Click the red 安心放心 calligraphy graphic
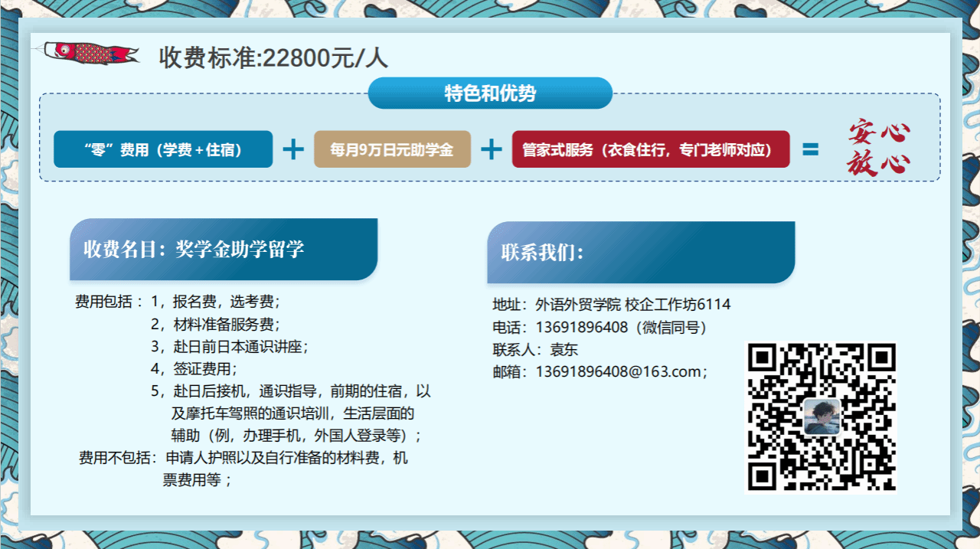The image size is (980, 549). click(879, 149)
